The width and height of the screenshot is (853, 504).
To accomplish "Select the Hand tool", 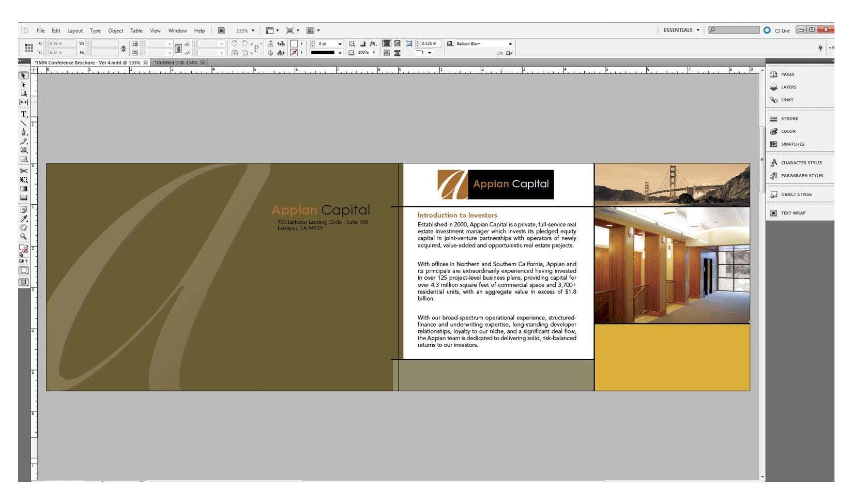I will pos(23,227).
